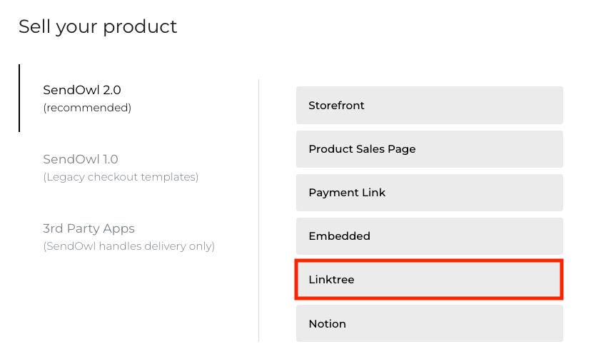
Task: Open the legacy checkout templates section
Action: pos(81,159)
